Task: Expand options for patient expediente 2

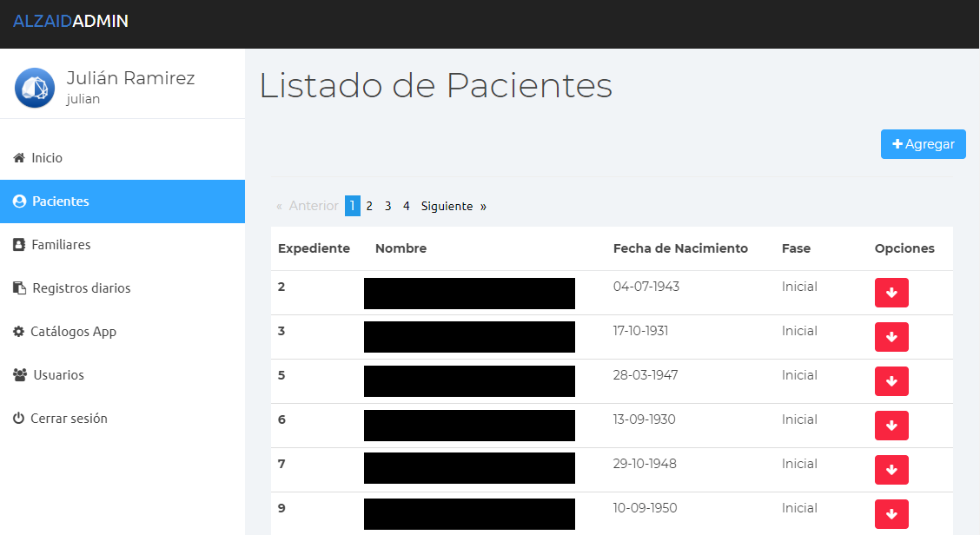Action: pos(891,293)
